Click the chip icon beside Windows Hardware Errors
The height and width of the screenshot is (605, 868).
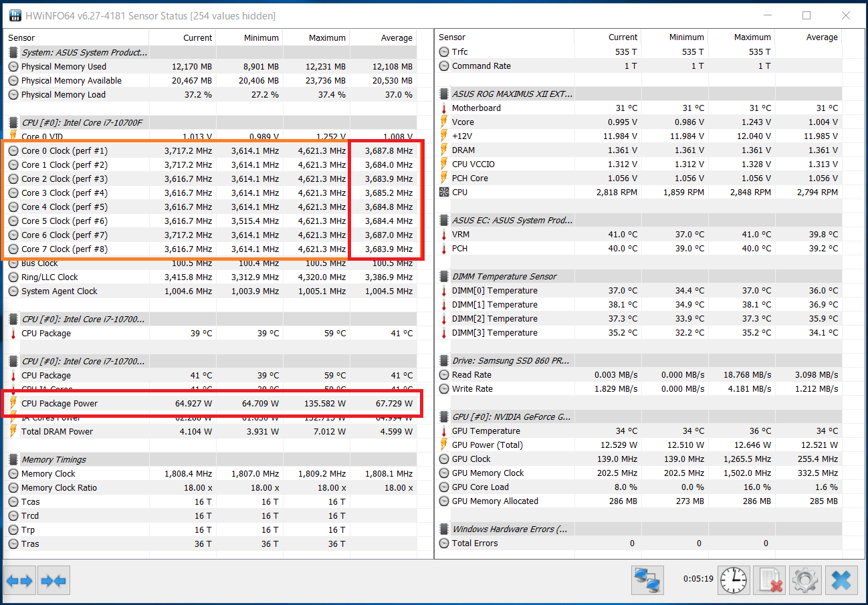[x=444, y=529]
